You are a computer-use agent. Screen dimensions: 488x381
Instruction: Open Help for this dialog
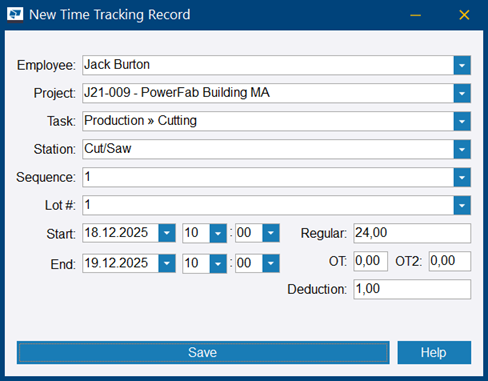click(x=434, y=352)
